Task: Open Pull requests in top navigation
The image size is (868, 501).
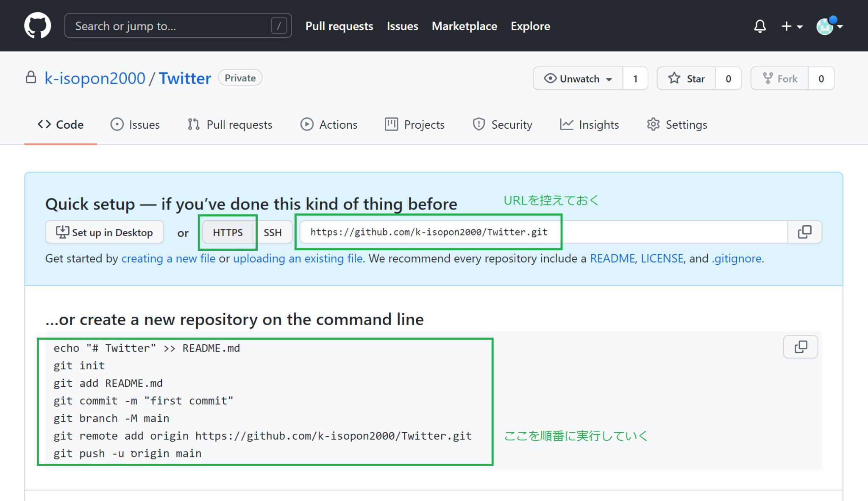Action: (339, 26)
